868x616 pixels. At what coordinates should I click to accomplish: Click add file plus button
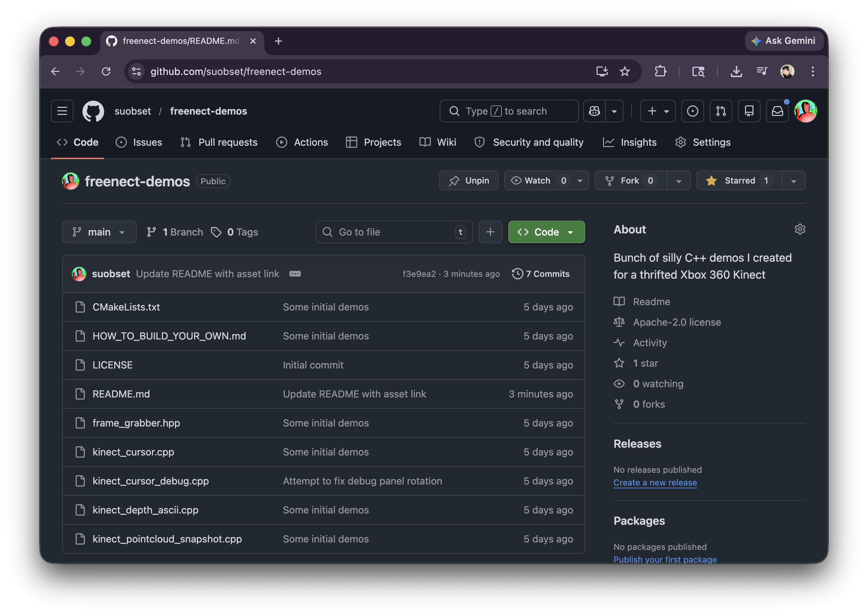tap(490, 232)
